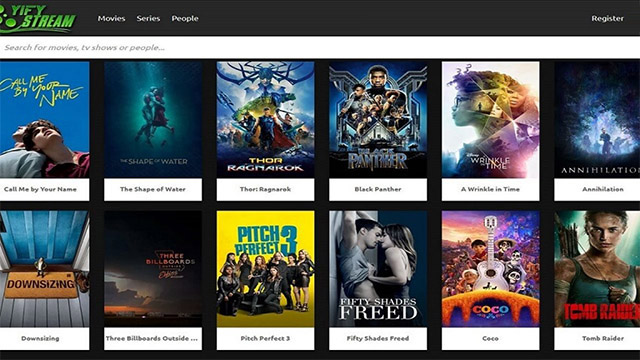Open the Tomb Raider poster
This screenshot has width=640, height=360.
point(597,269)
